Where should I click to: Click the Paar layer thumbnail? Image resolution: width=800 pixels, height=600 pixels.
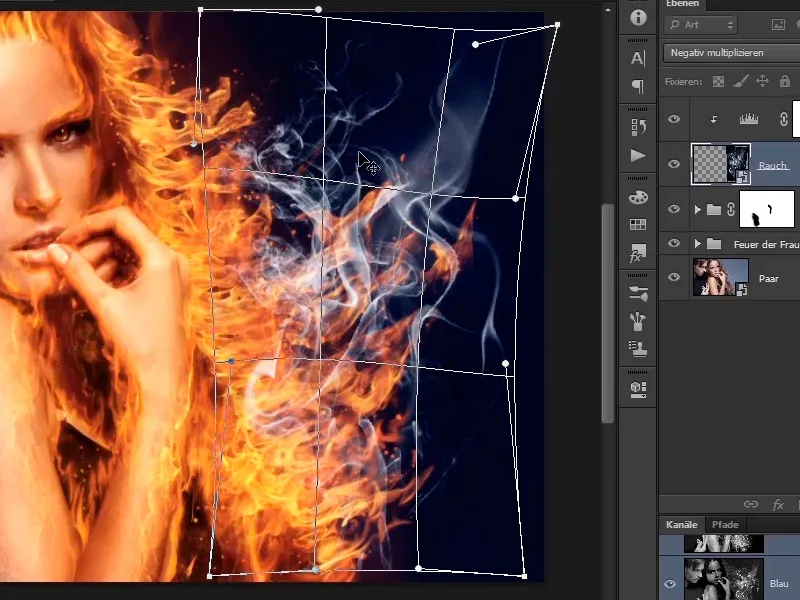[720, 277]
